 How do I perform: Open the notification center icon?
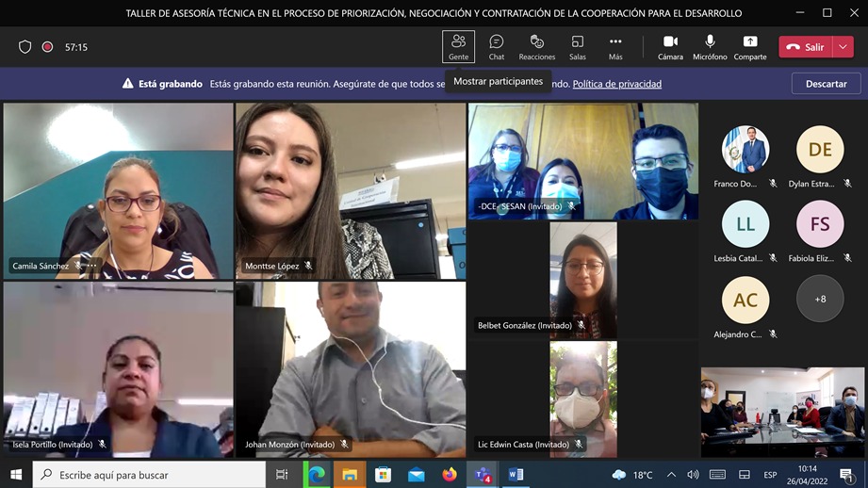tap(846, 475)
